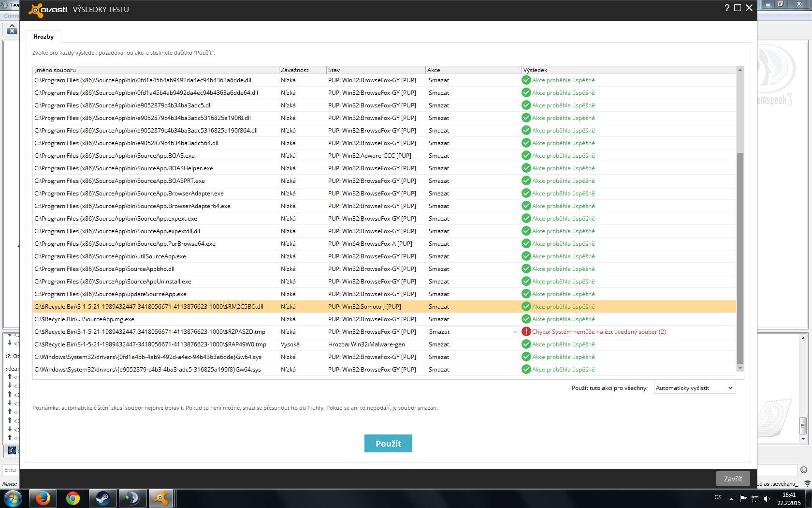Click the error message 'Chyba: Systém nemůže nalézt uvedený soubor (2)'
Screen dimensions: 812x508
coord(599,332)
